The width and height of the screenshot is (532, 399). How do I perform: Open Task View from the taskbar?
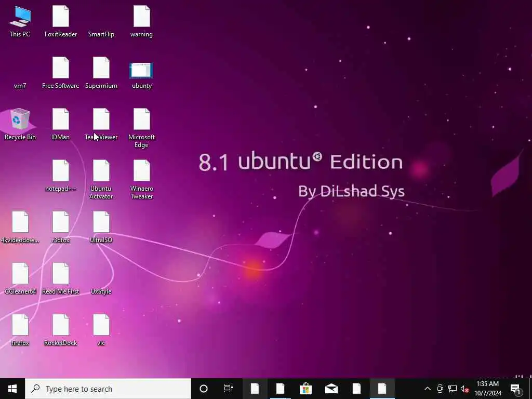(229, 389)
